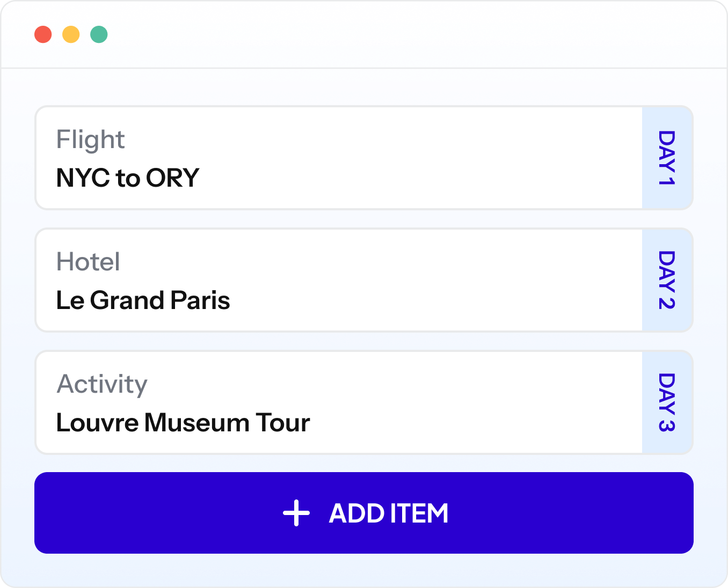This screenshot has width=728, height=588.
Task: Click the Activity label
Action: (102, 384)
